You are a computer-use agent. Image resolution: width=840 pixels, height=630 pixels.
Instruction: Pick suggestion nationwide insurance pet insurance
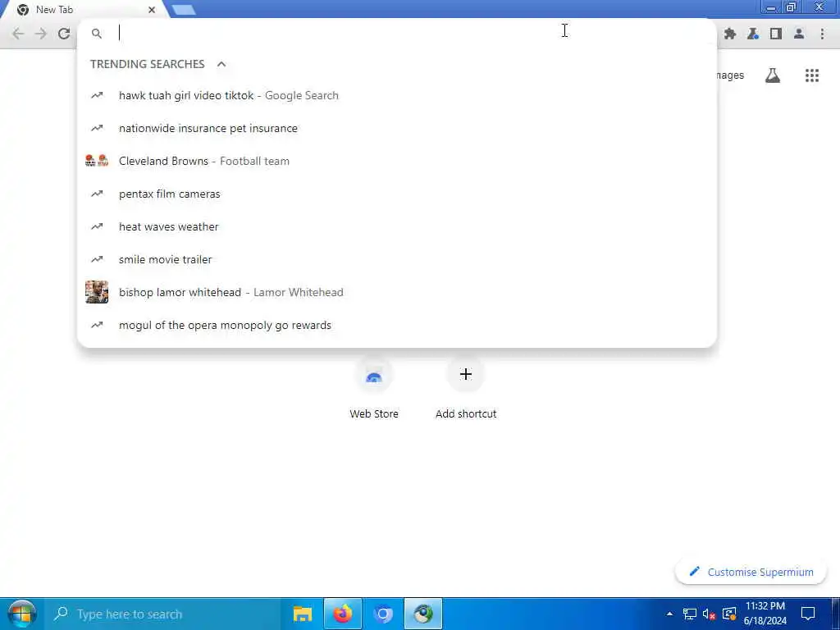(397, 128)
